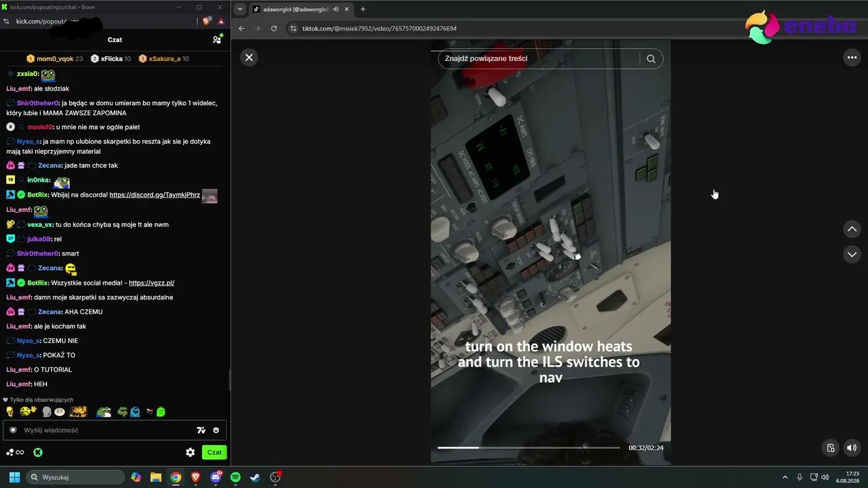Insert the sad waving emoji emote
This screenshot has height=488, width=868.
tap(28, 411)
